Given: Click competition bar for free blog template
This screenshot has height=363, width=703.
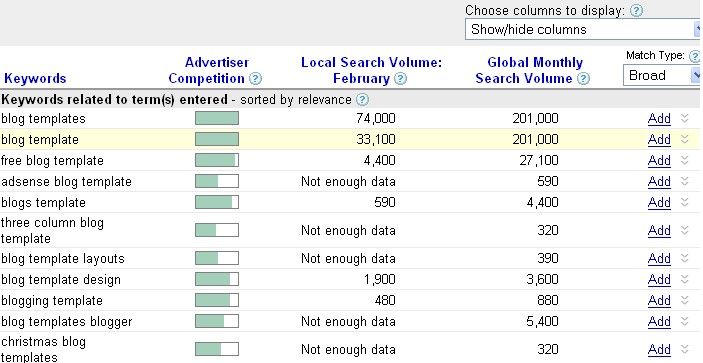Looking at the screenshot, I should tap(217, 160).
